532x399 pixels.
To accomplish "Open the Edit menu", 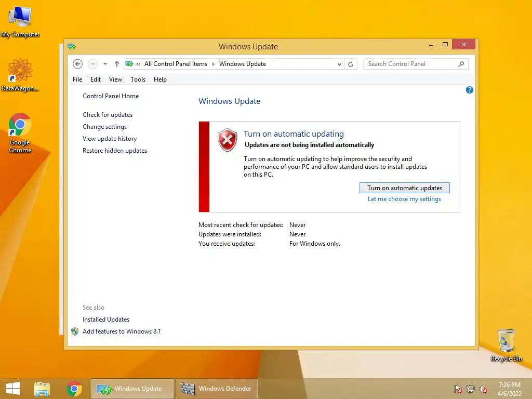I will coord(96,79).
